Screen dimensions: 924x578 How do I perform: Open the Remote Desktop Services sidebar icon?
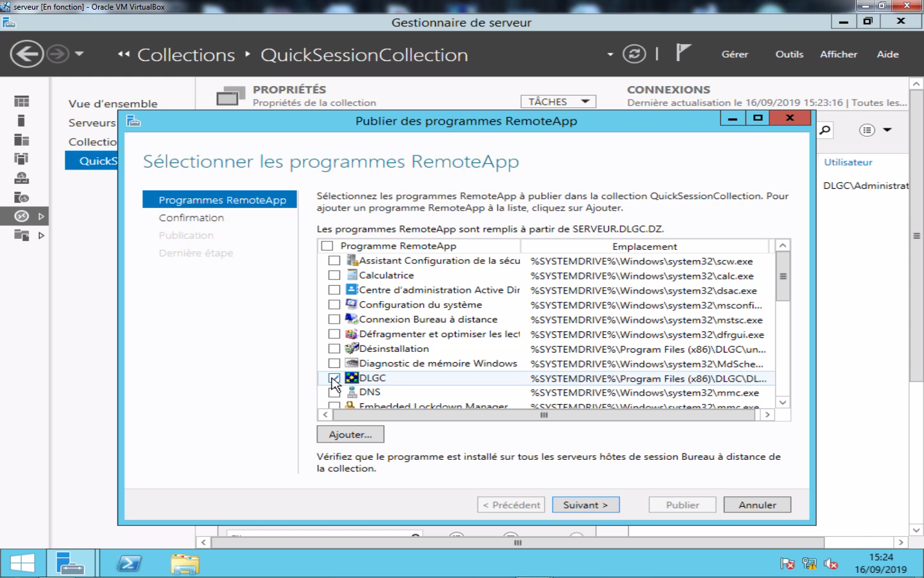point(22,216)
